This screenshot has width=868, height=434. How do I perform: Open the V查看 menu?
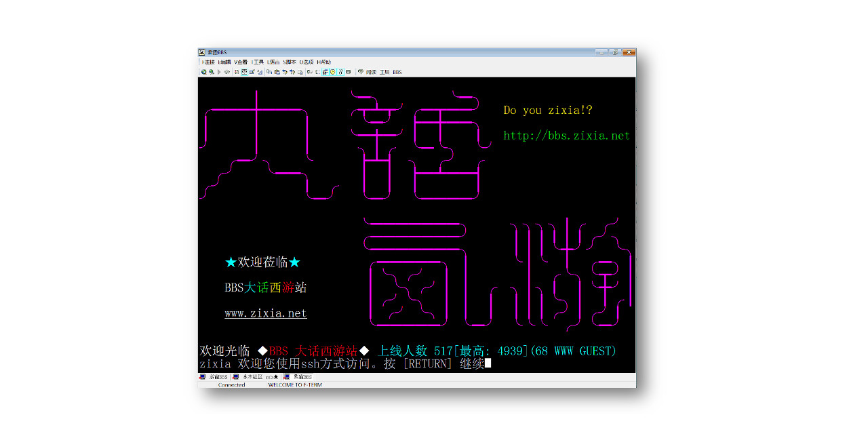click(241, 62)
